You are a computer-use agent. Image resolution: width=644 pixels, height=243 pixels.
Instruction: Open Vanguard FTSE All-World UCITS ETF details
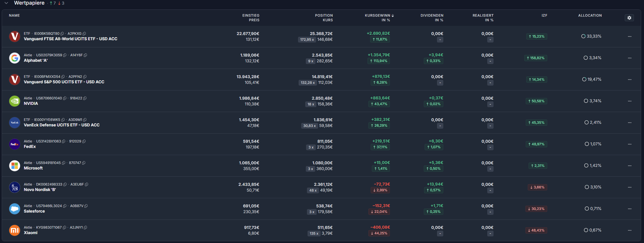(x=70, y=39)
